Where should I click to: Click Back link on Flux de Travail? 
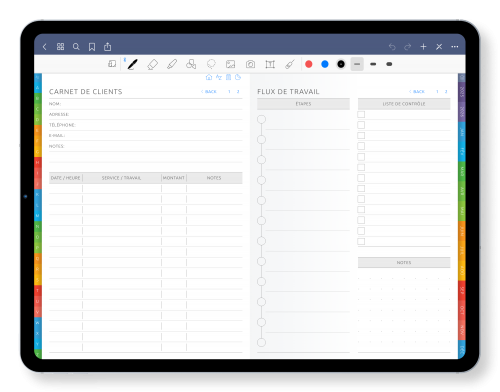[x=417, y=92]
